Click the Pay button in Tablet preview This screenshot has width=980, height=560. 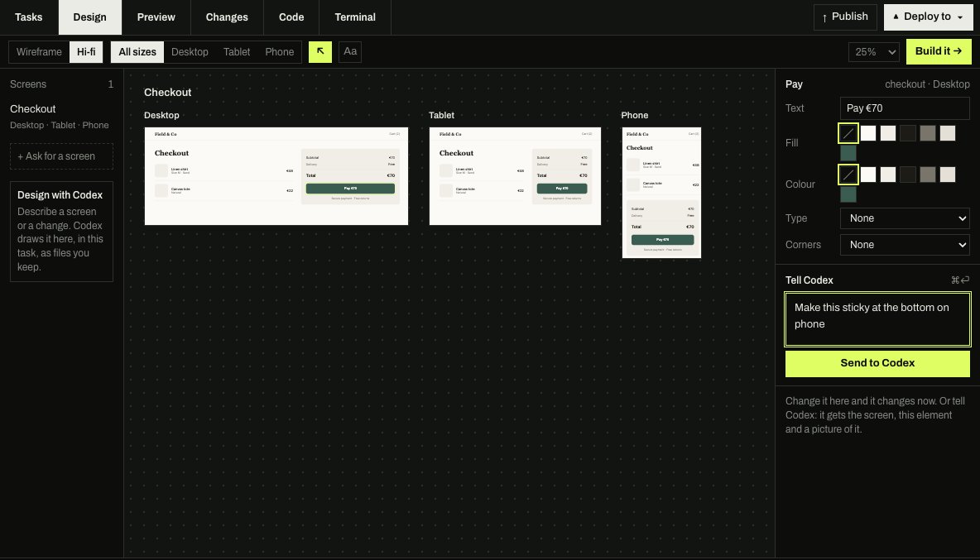pyautogui.click(x=562, y=189)
